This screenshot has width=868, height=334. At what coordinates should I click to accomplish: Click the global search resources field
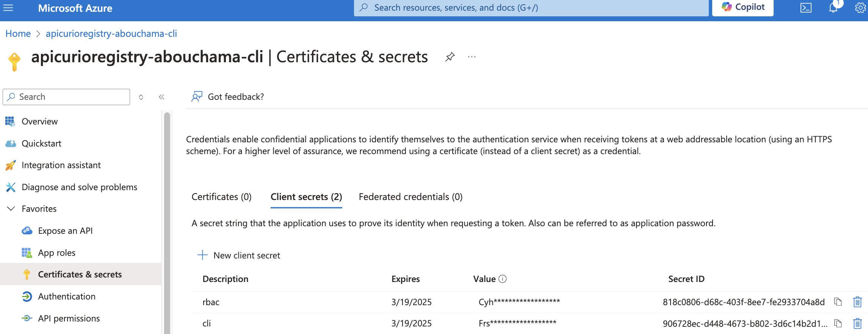[x=531, y=8]
